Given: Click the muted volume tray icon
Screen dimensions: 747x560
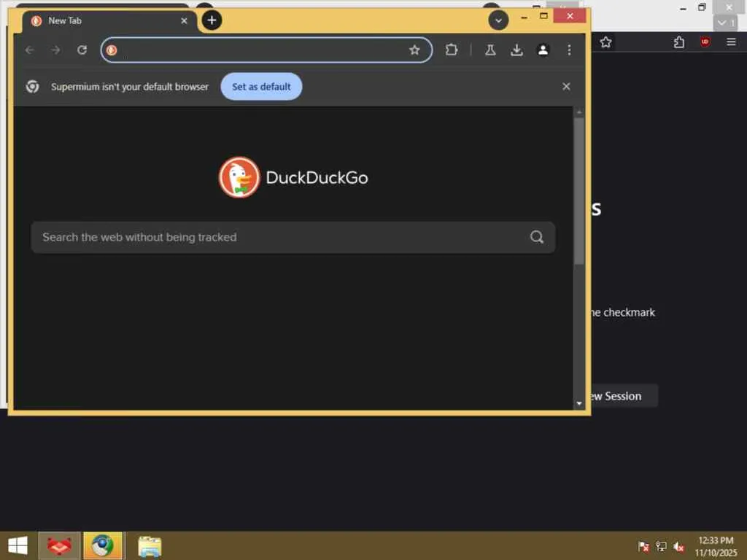Looking at the screenshot, I should point(679,547).
